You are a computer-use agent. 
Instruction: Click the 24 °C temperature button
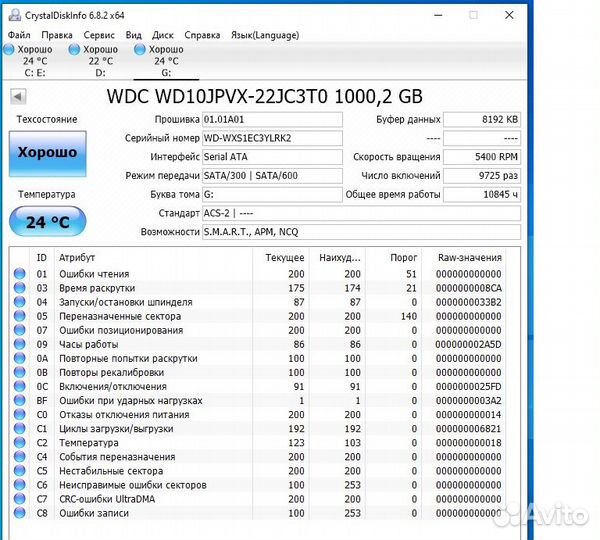click(48, 221)
